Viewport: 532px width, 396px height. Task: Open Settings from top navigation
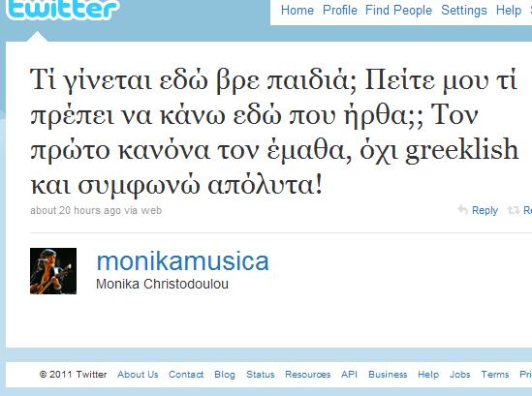(464, 11)
